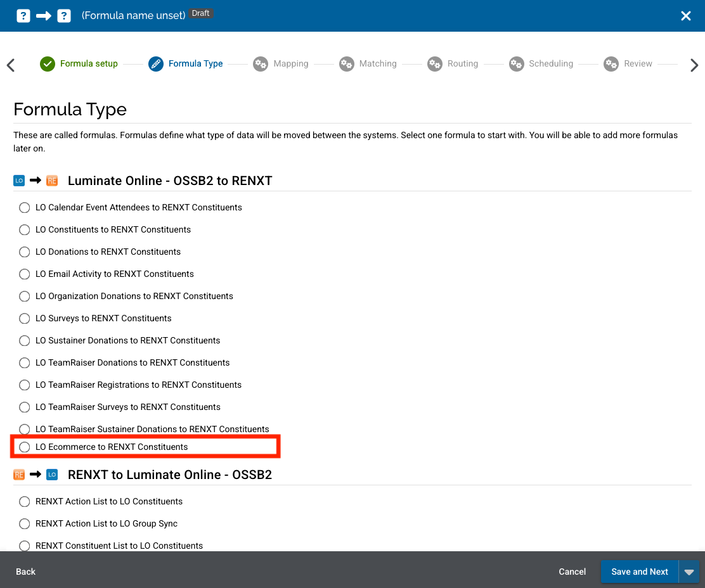Image resolution: width=705 pixels, height=588 pixels.
Task: Open the Matching step
Action: coord(378,64)
